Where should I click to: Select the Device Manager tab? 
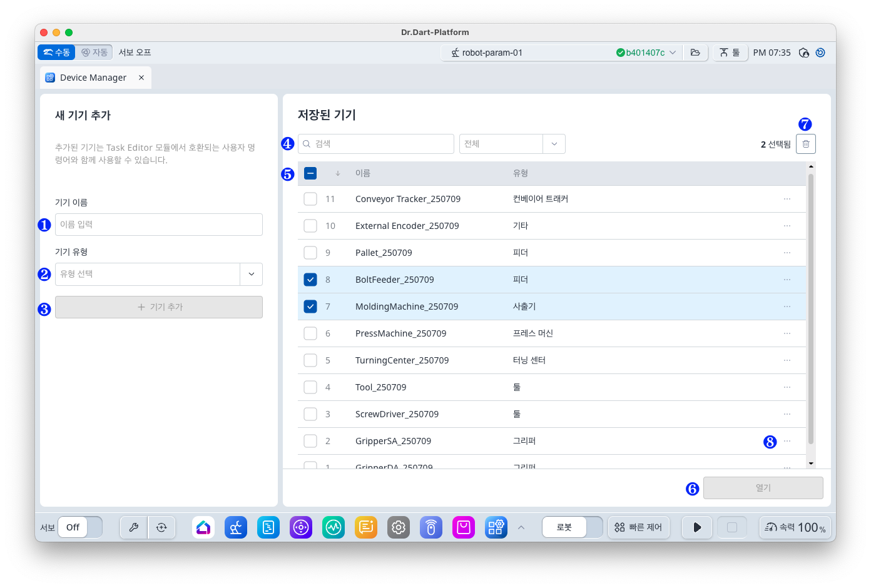click(93, 78)
